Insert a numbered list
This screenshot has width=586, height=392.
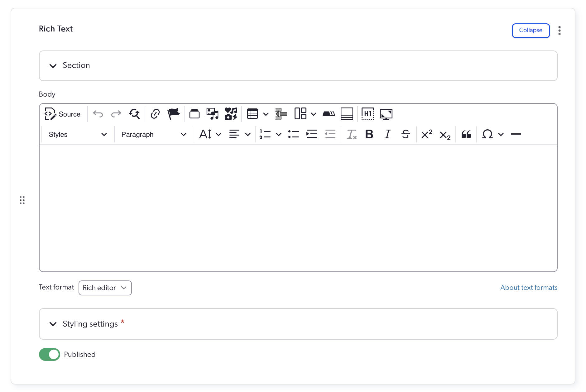(265, 135)
